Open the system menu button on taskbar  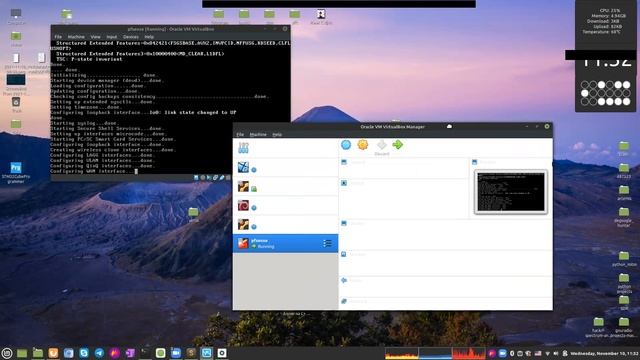point(7,353)
